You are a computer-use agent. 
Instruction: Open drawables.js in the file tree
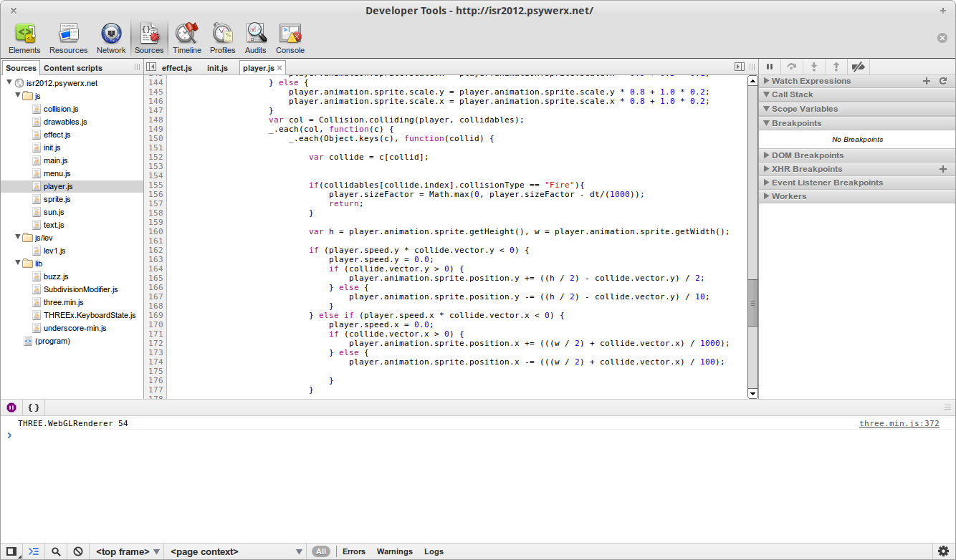[65, 122]
